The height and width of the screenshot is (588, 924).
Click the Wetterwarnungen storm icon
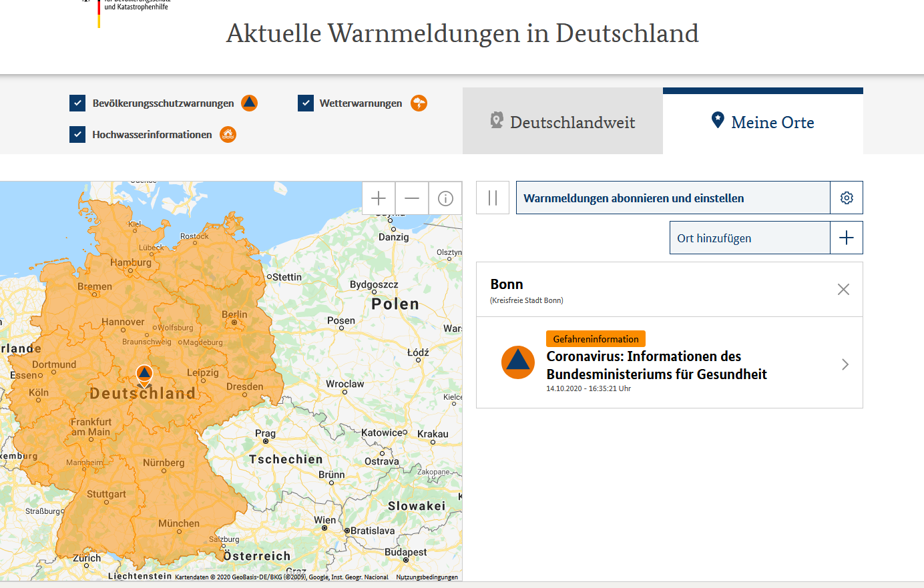419,103
